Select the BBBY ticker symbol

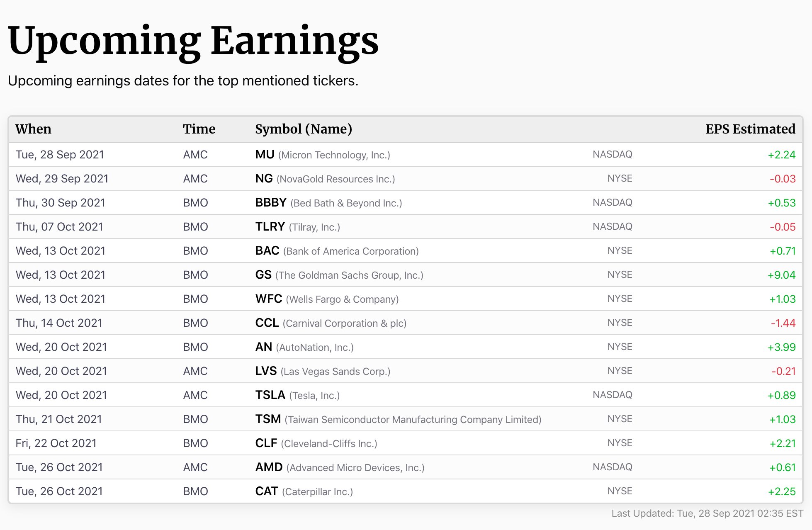[271, 203]
